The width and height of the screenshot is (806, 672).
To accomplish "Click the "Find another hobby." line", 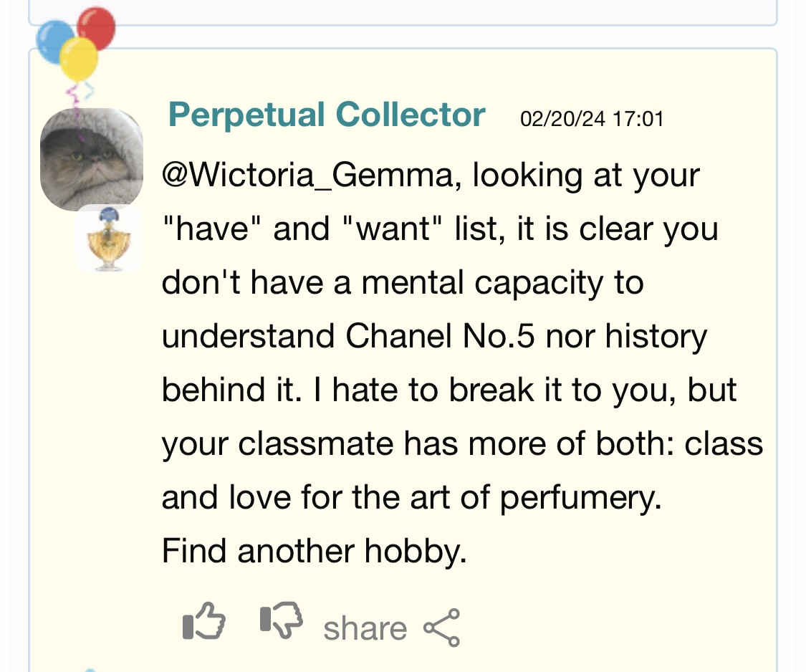I will point(314,551).
